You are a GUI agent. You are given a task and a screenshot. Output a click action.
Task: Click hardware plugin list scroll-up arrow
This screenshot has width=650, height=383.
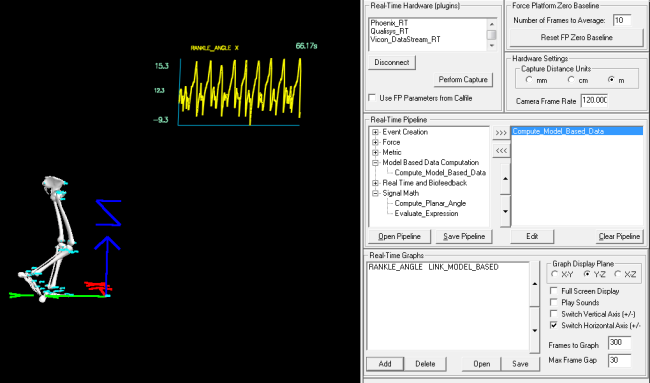[492, 24]
